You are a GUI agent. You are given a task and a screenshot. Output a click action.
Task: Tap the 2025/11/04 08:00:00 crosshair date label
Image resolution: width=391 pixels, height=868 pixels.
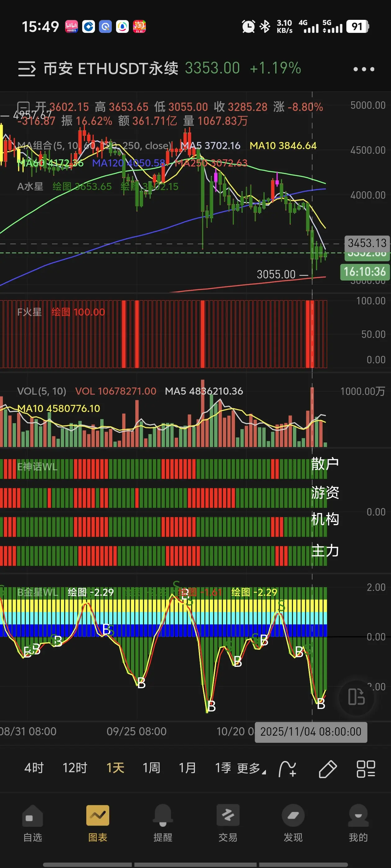click(311, 732)
